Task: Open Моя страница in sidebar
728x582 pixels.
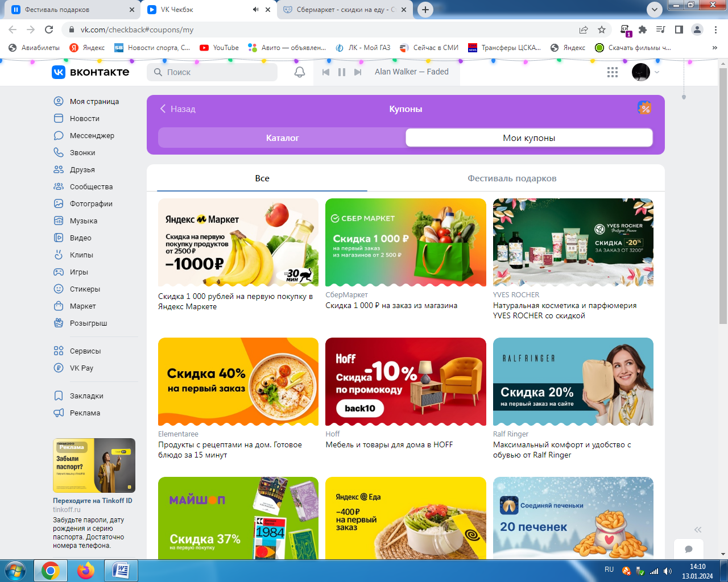Action: tap(94, 102)
